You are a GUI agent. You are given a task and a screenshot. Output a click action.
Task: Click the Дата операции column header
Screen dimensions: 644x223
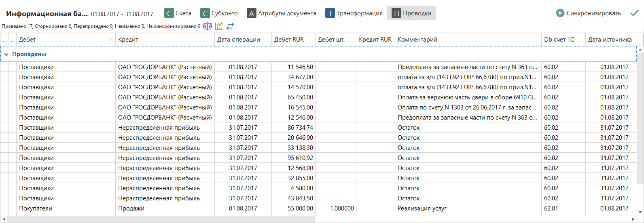[x=243, y=40]
